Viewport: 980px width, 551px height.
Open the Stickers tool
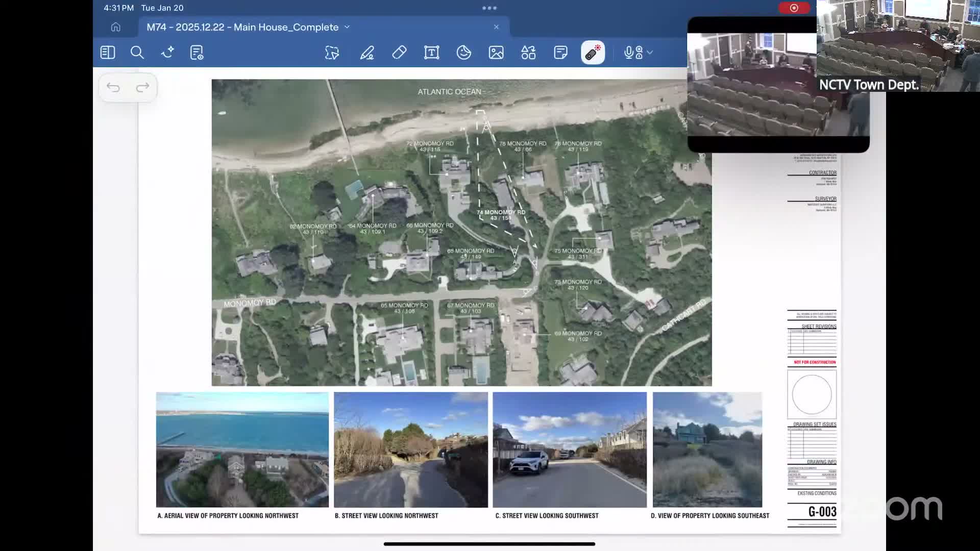464,53
